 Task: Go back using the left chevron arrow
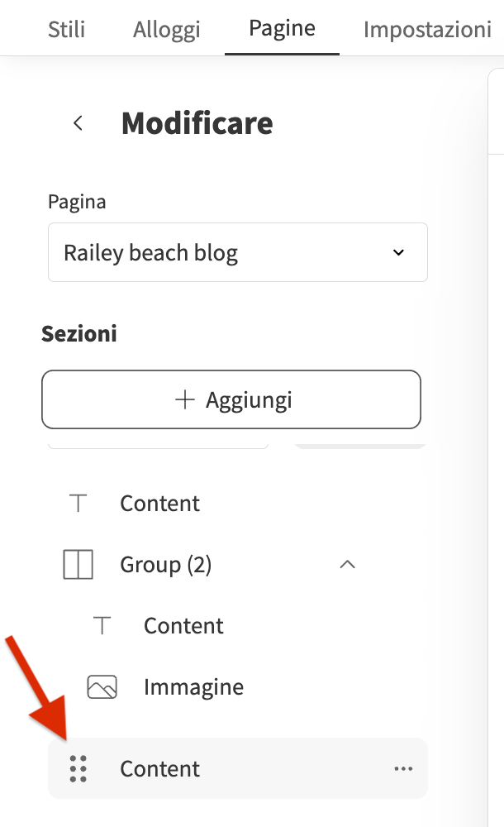tap(78, 123)
